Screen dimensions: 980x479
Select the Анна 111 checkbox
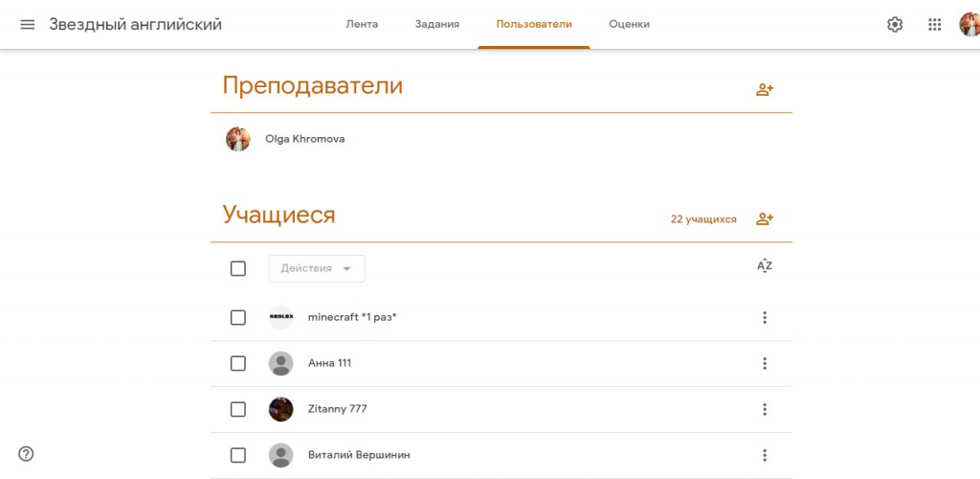click(x=238, y=363)
